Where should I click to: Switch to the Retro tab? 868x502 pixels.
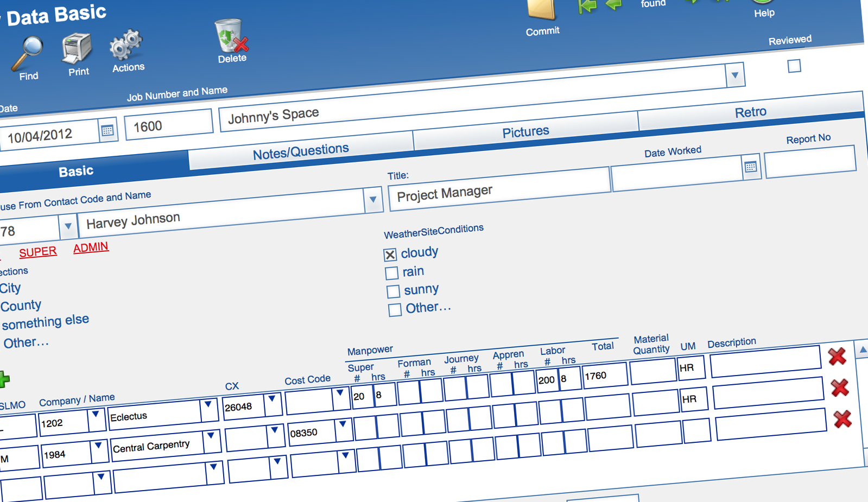(751, 112)
